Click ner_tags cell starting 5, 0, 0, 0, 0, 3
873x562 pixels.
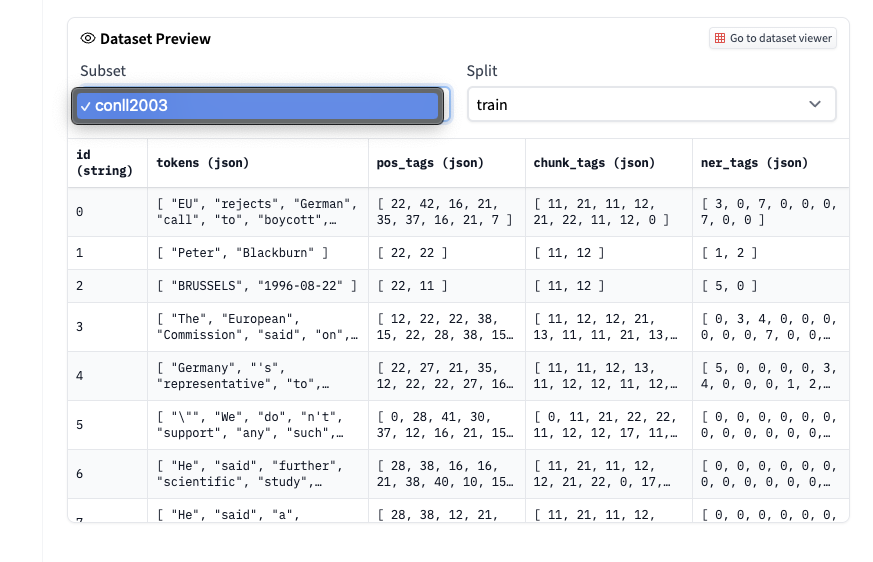771,376
